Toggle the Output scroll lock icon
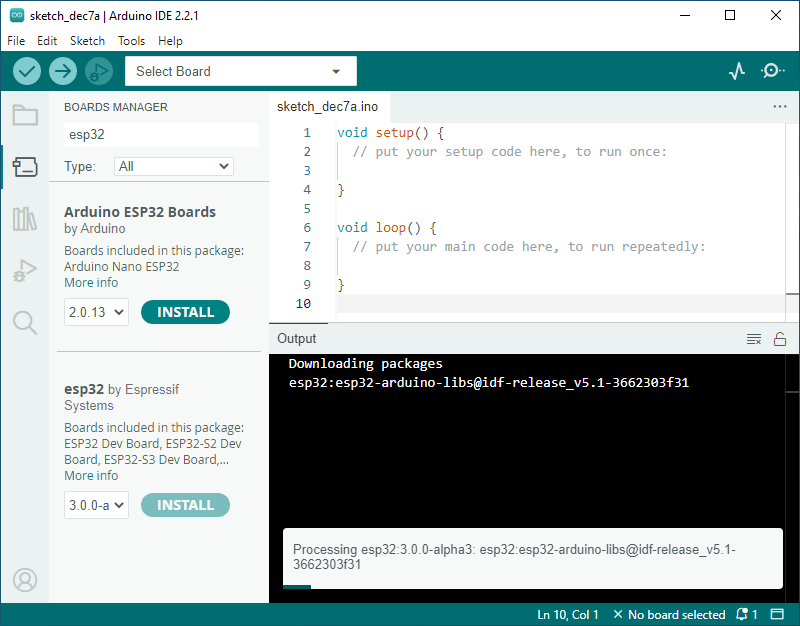Screen dimensions: 800x626 pyautogui.click(x=780, y=339)
